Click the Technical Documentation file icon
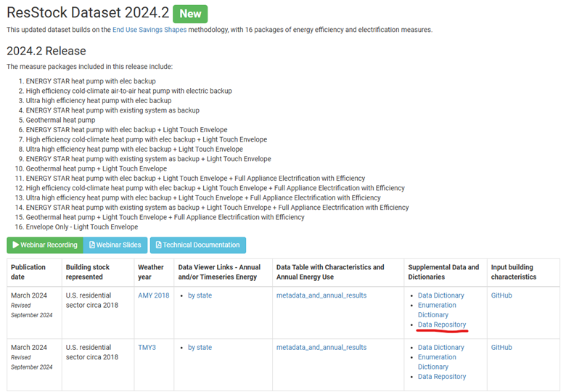The height and width of the screenshot is (392, 566). pyautogui.click(x=157, y=245)
